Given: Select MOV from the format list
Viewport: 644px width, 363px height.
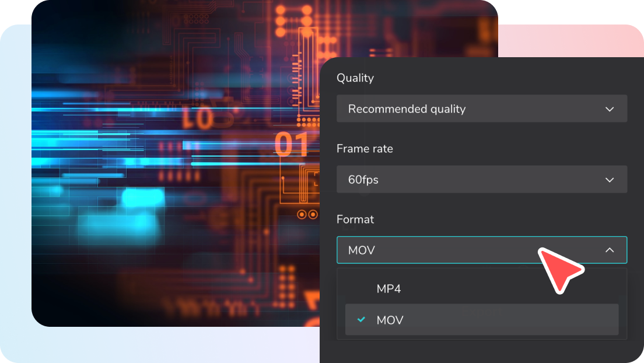Looking at the screenshot, I should click(481, 319).
